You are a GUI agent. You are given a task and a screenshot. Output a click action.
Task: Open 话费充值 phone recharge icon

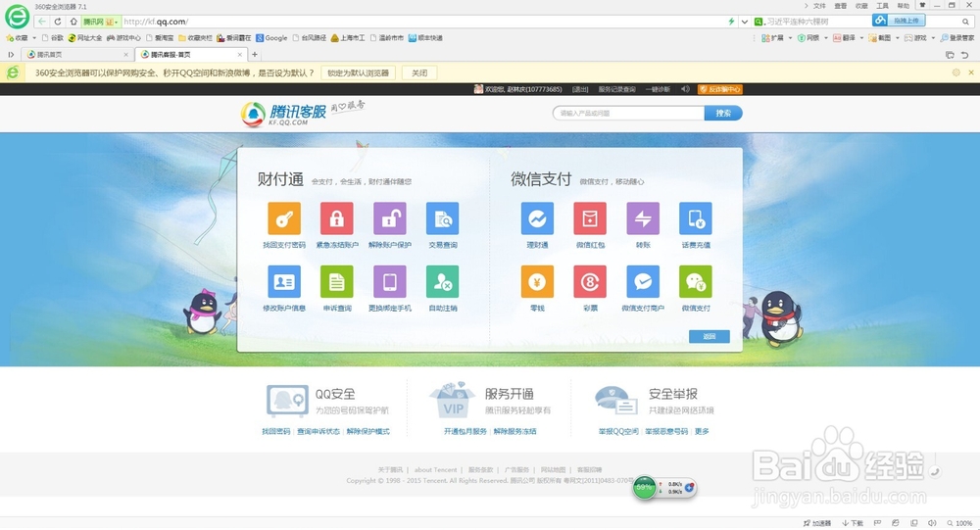[x=696, y=218]
